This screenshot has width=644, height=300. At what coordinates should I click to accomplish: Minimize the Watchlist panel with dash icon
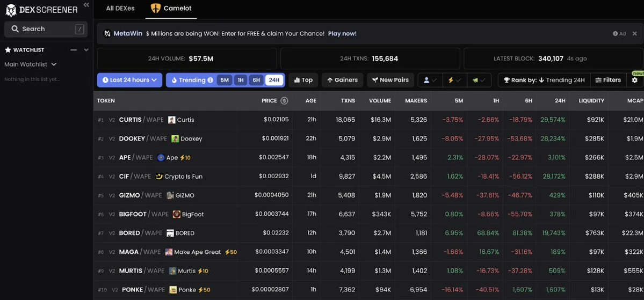[74, 50]
